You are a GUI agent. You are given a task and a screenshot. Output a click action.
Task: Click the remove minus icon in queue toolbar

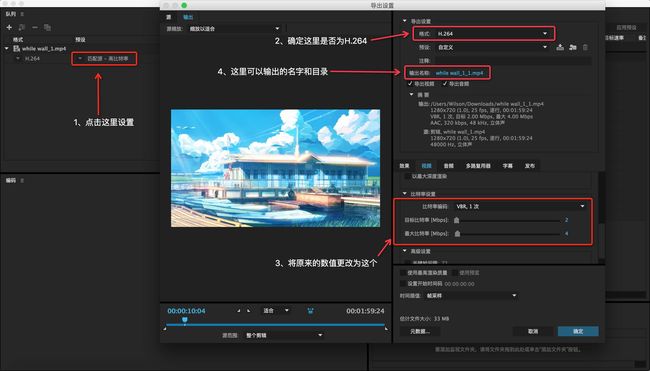click(35, 27)
